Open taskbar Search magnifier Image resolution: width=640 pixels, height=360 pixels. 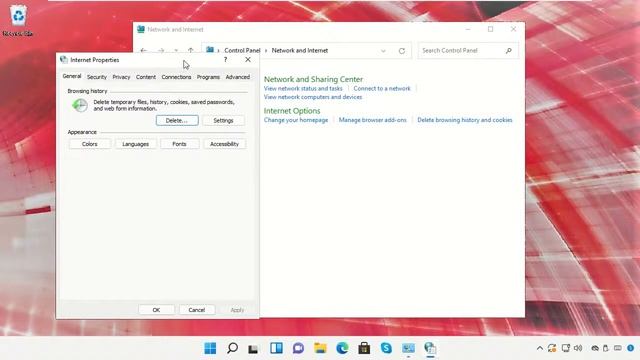coord(232,348)
